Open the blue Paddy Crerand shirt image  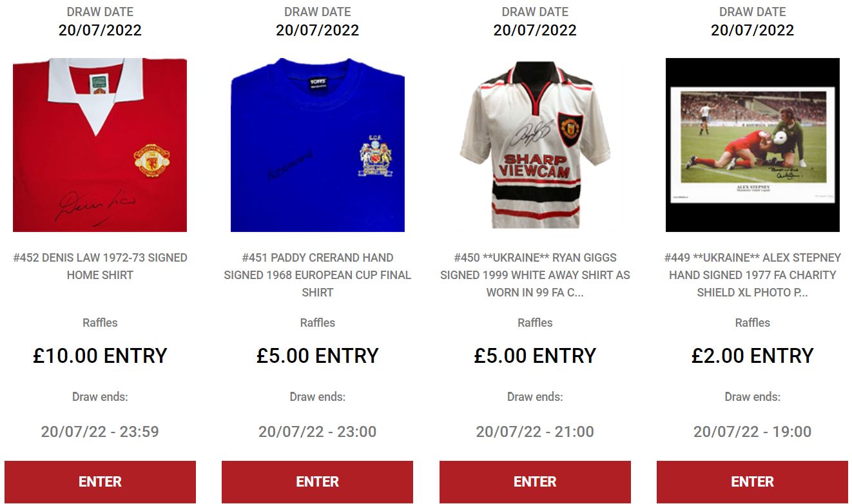click(x=318, y=145)
